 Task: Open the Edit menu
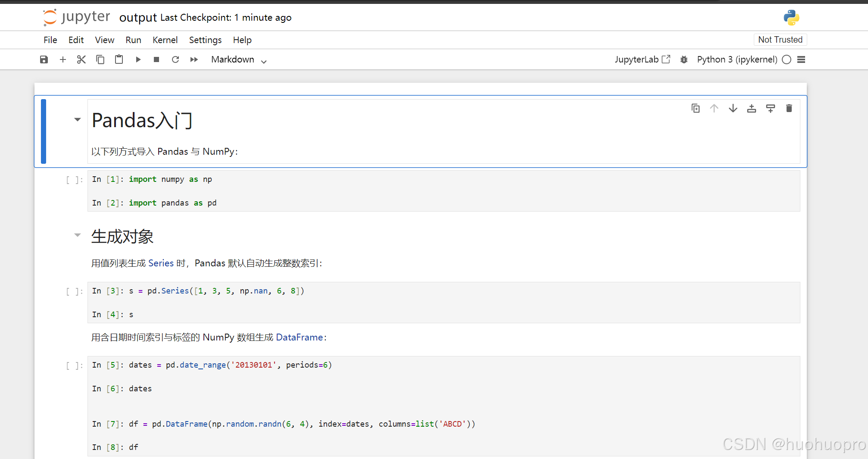[x=76, y=40]
